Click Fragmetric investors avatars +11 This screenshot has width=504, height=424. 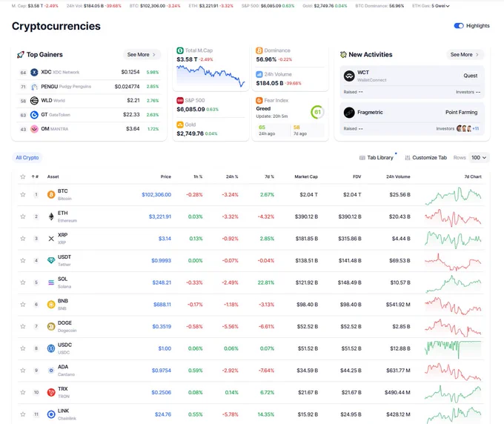click(x=468, y=128)
